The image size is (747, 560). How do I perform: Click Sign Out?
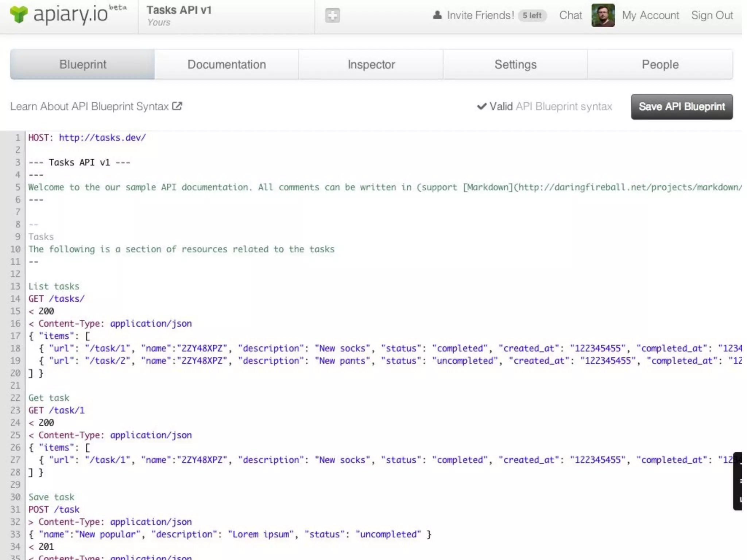(x=712, y=15)
